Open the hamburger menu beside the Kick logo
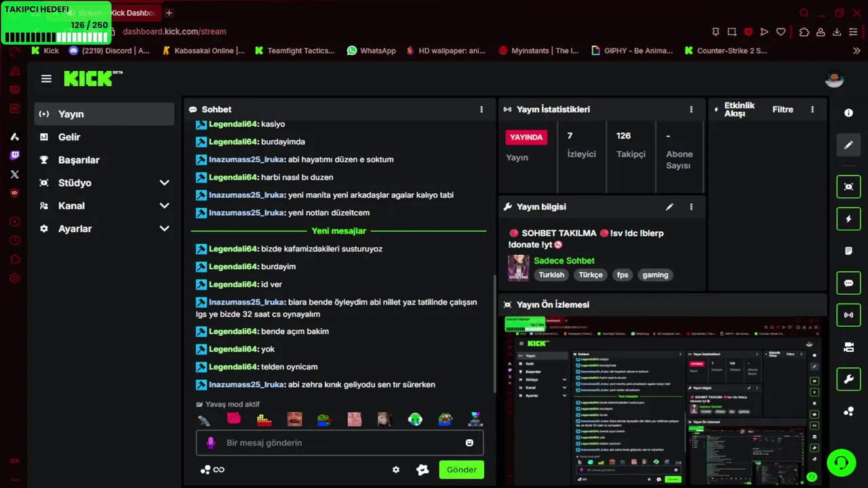This screenshot has width=868, height=488. coord(46,79)
